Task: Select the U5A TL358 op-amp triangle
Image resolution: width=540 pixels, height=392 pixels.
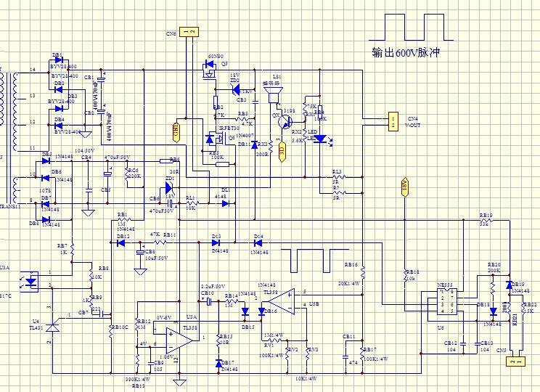Action: [x=179, y=340]
